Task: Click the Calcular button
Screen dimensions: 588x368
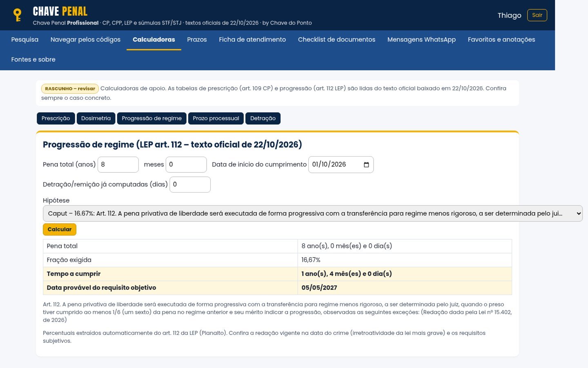Action: 60,229
